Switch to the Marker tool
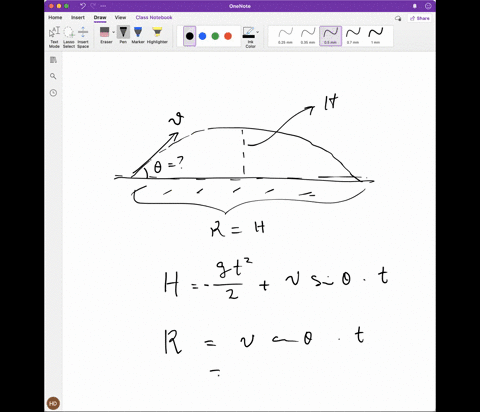480x412 pixels. (x=138, y=35)
